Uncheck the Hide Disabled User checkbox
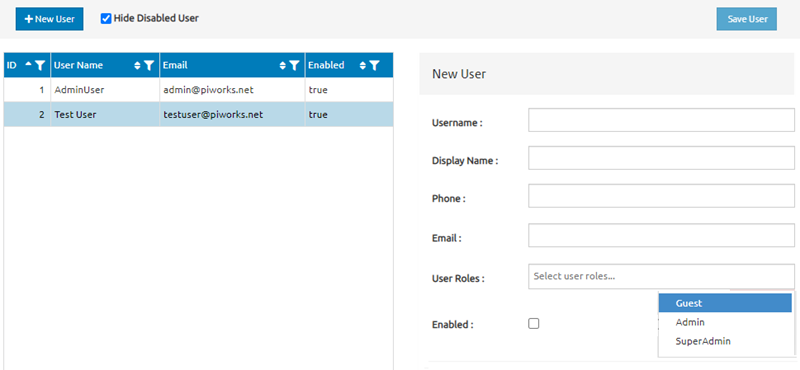 pos(106,18)
